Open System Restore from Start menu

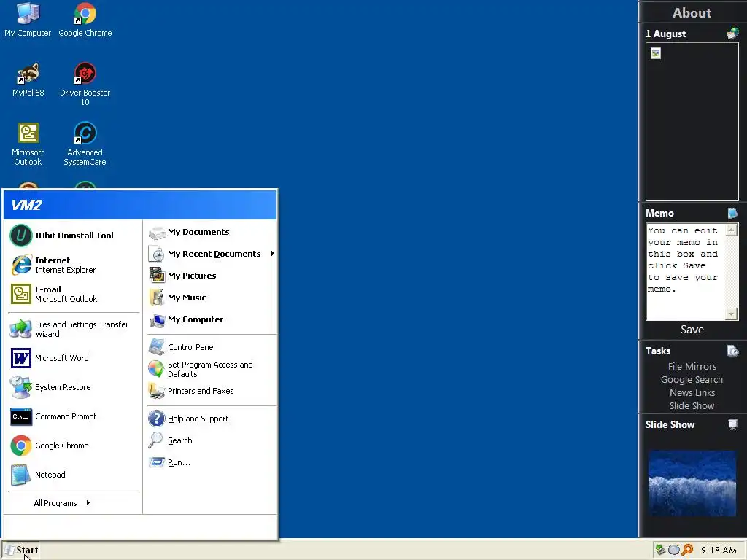(74, 387)
